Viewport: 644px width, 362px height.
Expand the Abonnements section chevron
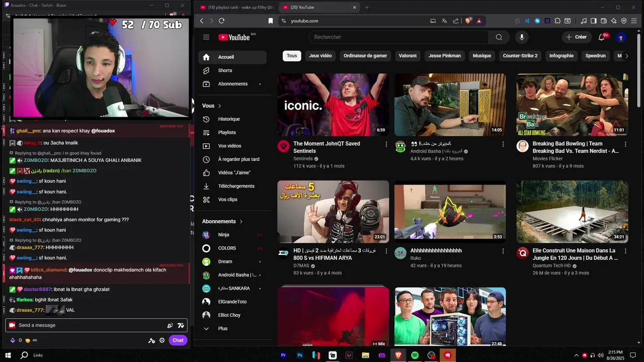tap(241, 221)
